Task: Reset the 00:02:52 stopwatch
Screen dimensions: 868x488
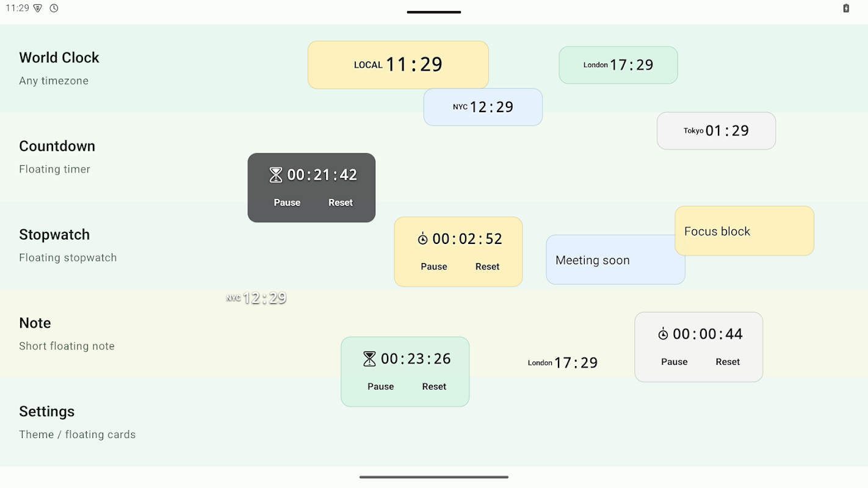Action: tap(487, 267)
